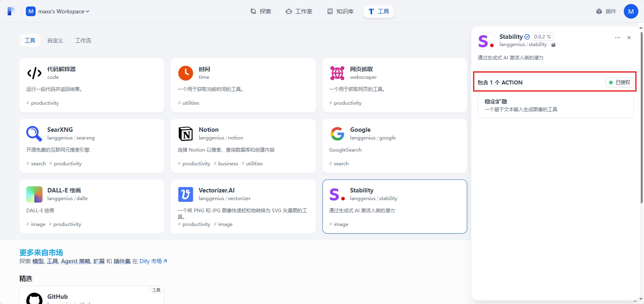Click the 更多来自市场 heading
This screenshot has height=304, width=644.
pos(41,253)
